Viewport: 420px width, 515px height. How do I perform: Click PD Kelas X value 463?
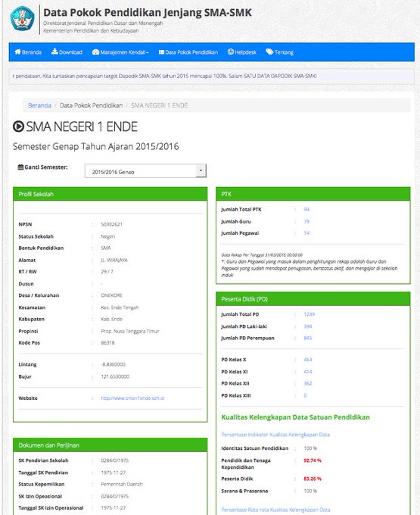308,360
